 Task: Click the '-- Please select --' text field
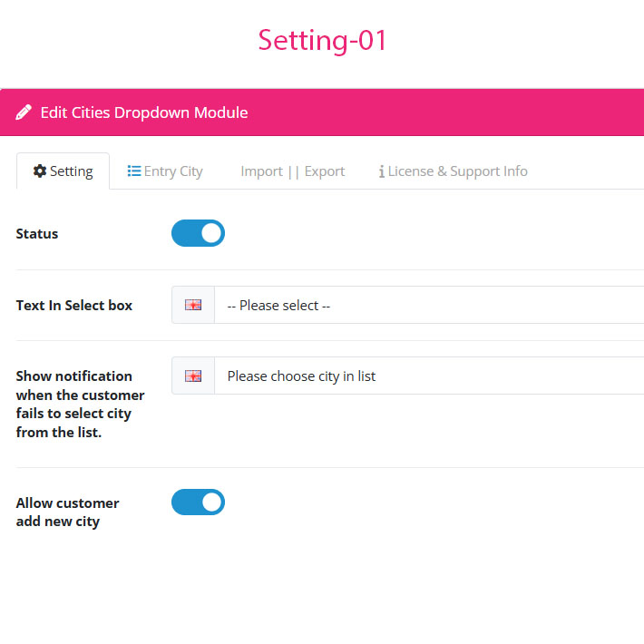pyautogui.click(x=429, y=305)
